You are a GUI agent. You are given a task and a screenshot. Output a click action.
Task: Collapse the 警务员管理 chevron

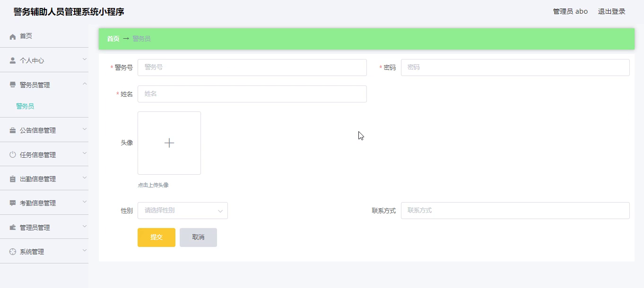tap(85, 84)
